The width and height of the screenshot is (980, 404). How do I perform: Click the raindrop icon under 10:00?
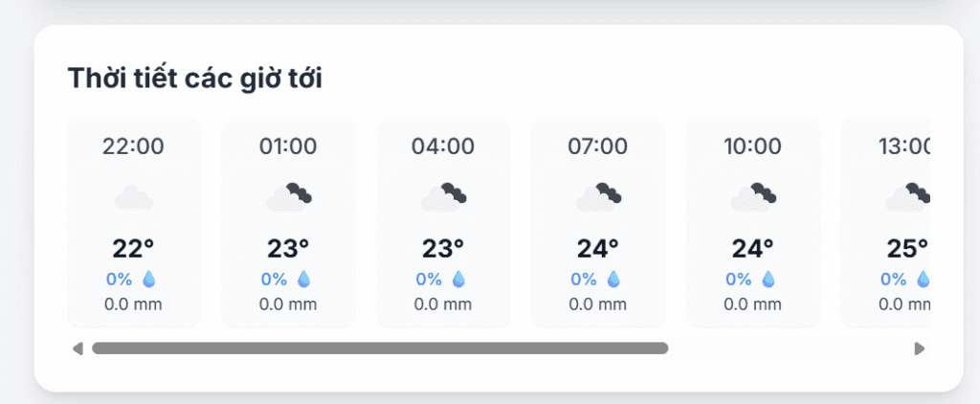point(768,280)
